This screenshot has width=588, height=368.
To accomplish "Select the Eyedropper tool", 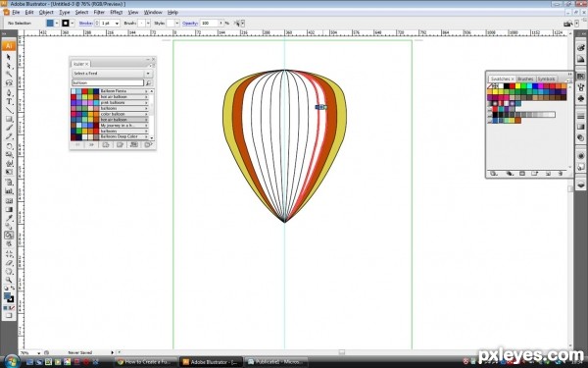I will [x=9, y=218].
